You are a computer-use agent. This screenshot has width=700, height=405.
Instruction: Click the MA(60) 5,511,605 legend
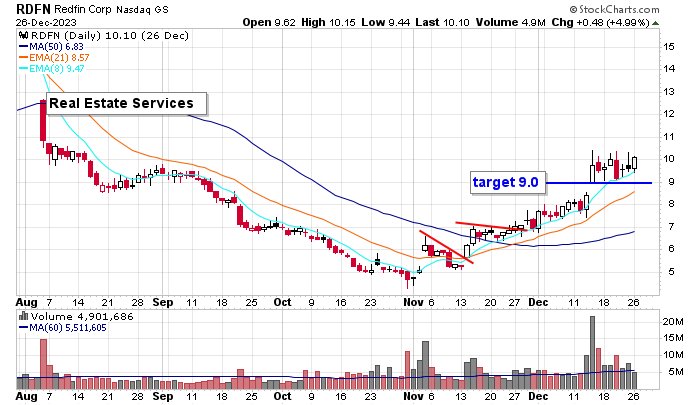[x=62, y=328]
